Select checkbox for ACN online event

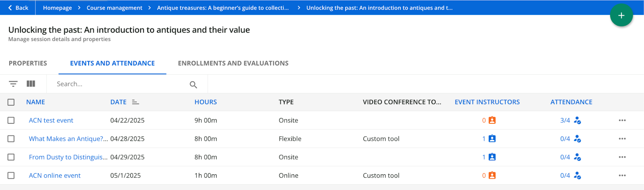11,176
